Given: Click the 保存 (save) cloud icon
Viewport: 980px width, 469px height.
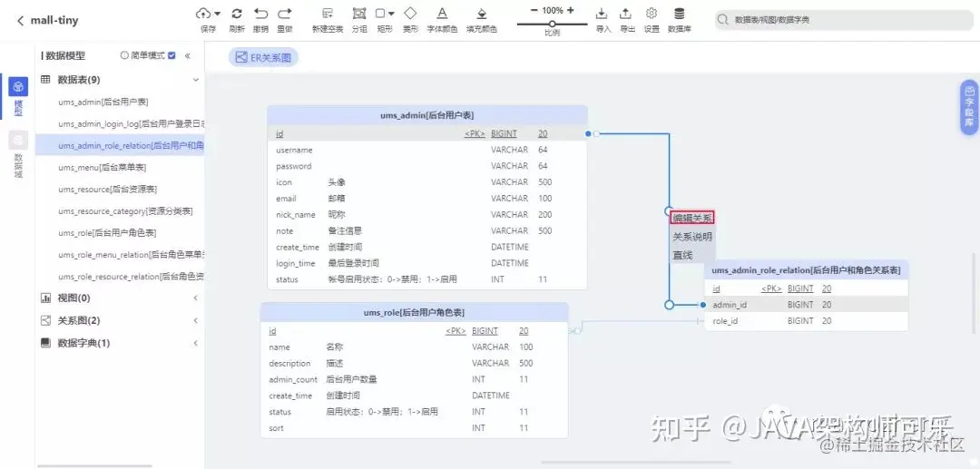Looking at the screenshot, I should (x=204, y=13).
